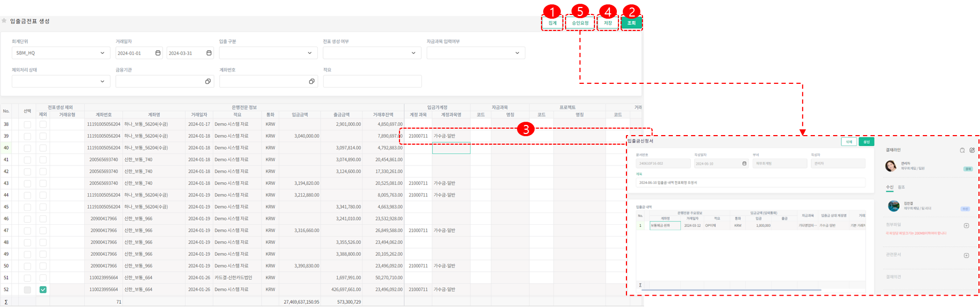This screenshot has width=980, height=307.
Task: Click the 적요 search input field
Action: [x=372, y=82]
